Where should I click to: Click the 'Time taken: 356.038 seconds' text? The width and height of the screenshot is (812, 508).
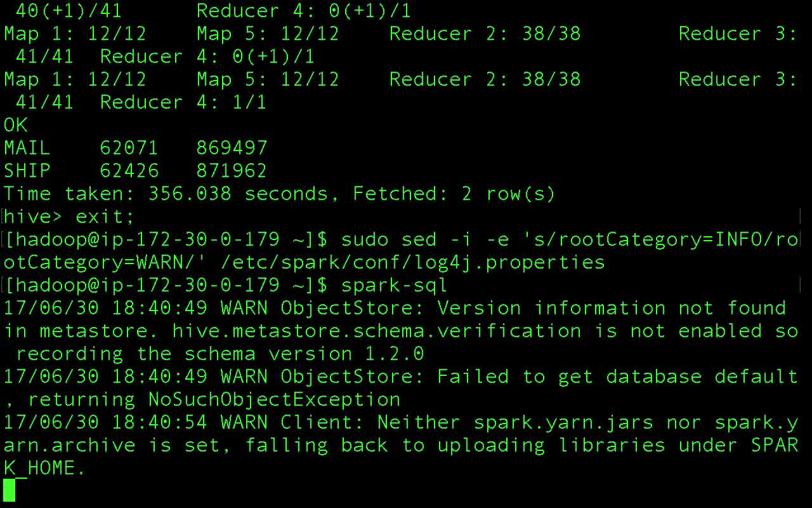171,194
